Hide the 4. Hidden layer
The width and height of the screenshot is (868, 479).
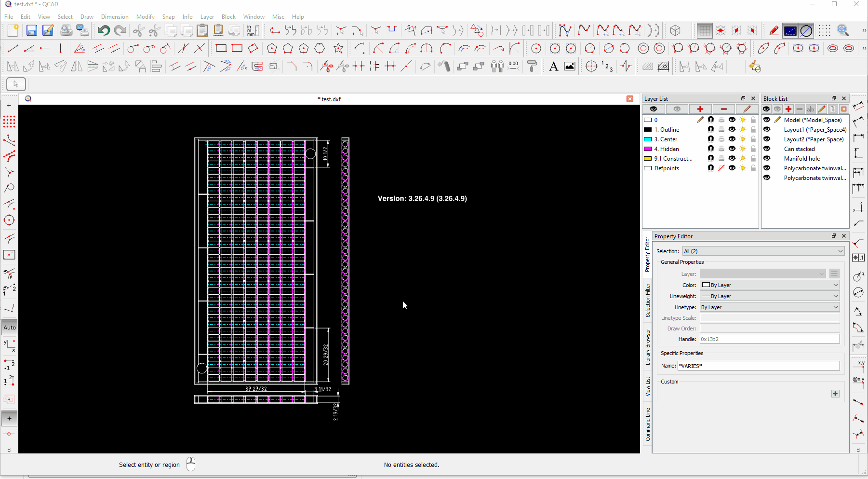[x=732, y=149]
